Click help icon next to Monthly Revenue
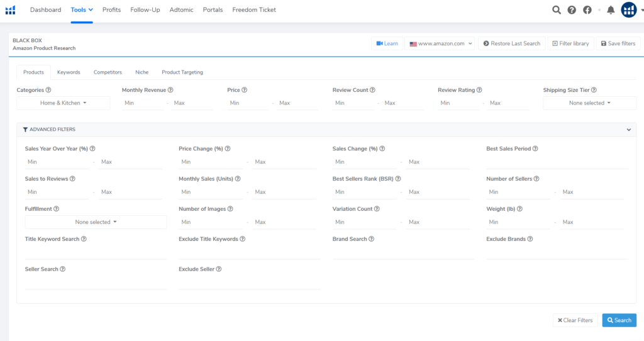 170,90
